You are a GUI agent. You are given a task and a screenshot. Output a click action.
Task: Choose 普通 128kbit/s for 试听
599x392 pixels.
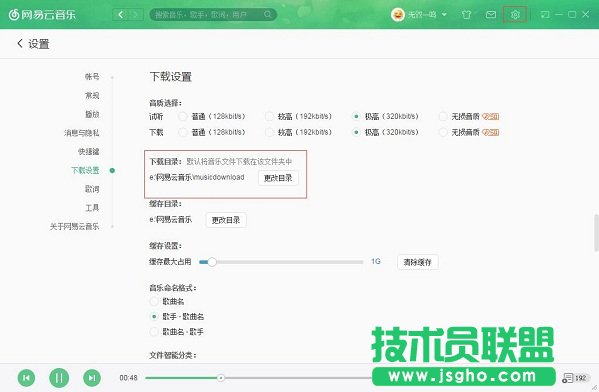pyautogui.click(x=183, y=116)
